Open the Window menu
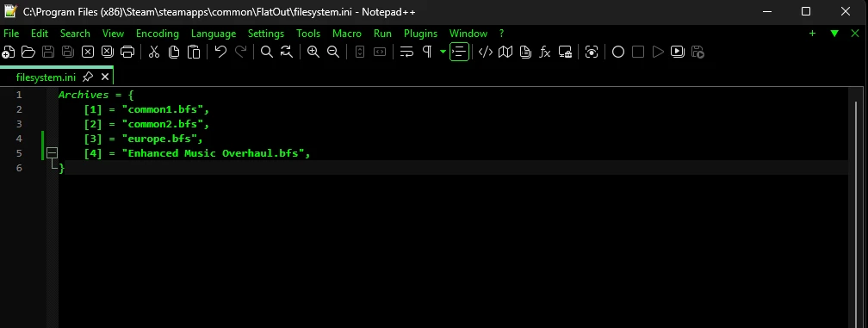Viewport: 868px width, 328px height. 468,34
